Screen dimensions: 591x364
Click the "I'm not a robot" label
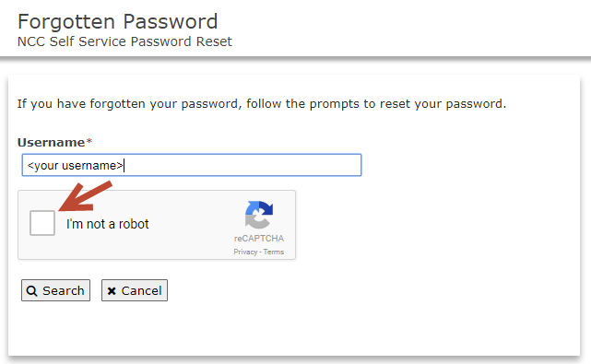(108, 224)
